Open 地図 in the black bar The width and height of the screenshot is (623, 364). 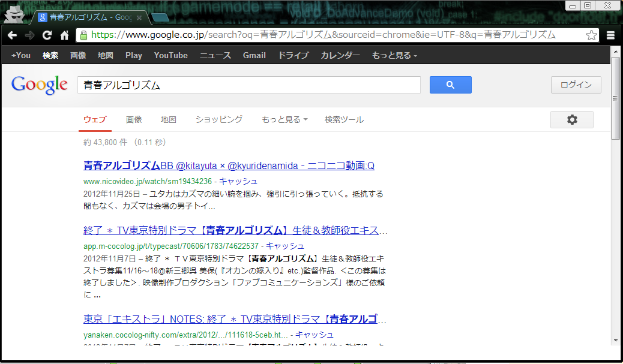tap(106, 56)
